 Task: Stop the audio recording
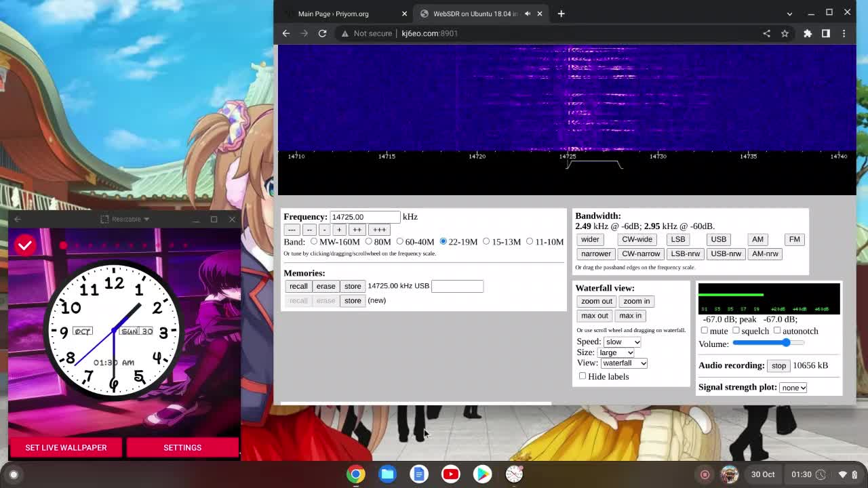click(x=778, y=366)
